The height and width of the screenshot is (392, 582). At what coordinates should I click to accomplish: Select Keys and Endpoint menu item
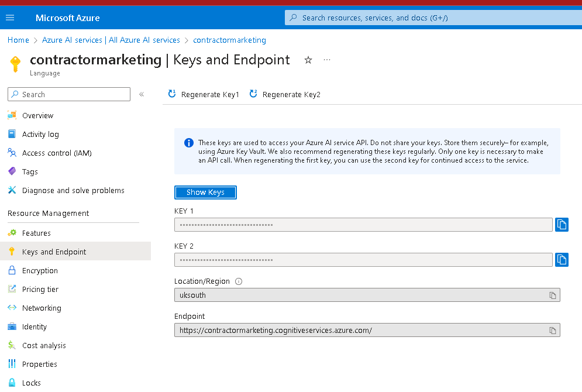click(75, 252)
